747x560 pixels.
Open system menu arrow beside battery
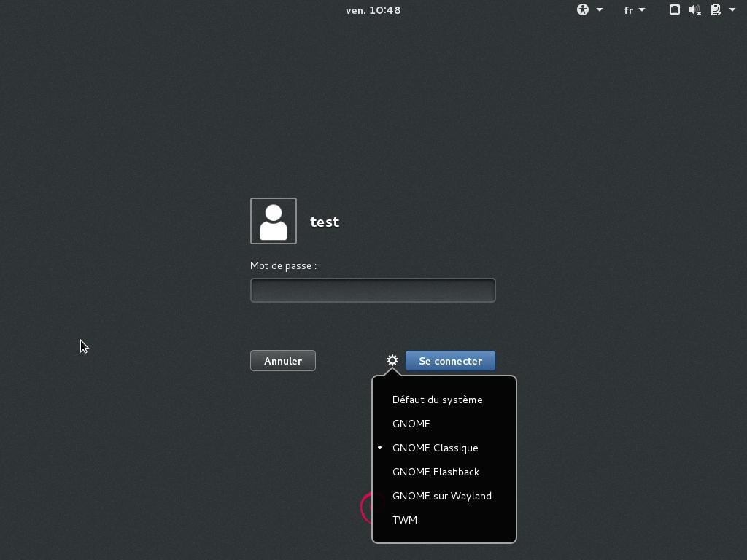[732, 10]
